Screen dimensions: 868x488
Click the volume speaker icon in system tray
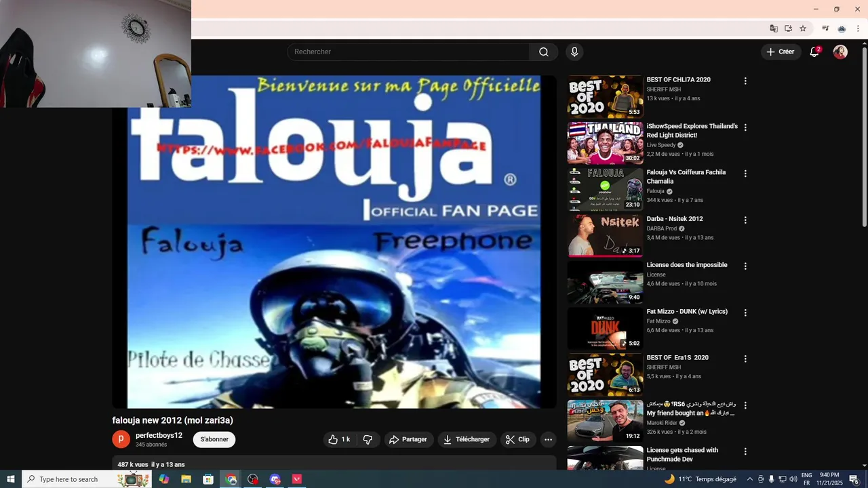pyautogui.click(x=793, y=479)
